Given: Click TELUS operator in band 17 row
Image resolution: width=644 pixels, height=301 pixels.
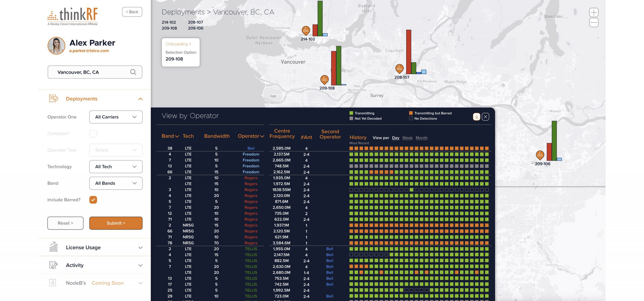Looking at the screenshot, I should coord(251,284).
